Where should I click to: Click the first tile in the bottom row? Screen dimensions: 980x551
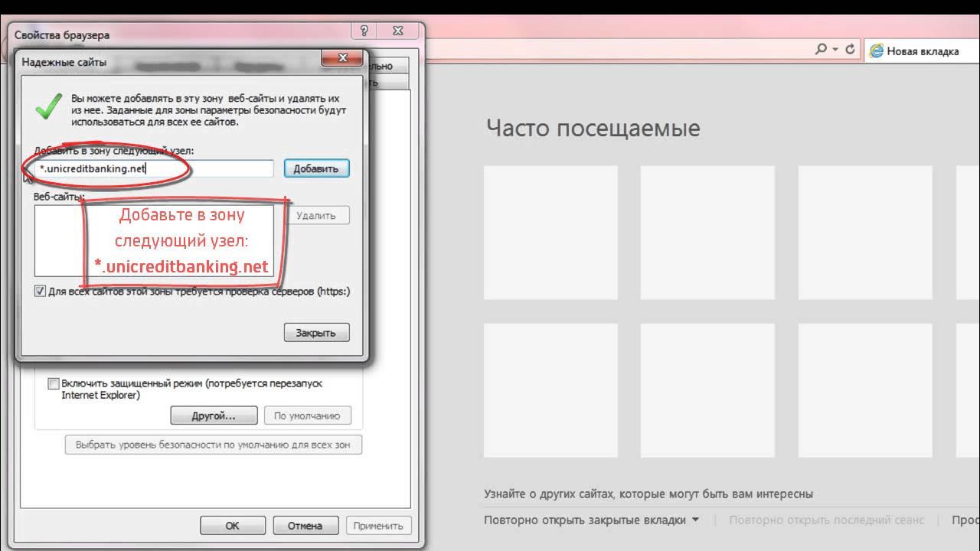pos(550,391)
